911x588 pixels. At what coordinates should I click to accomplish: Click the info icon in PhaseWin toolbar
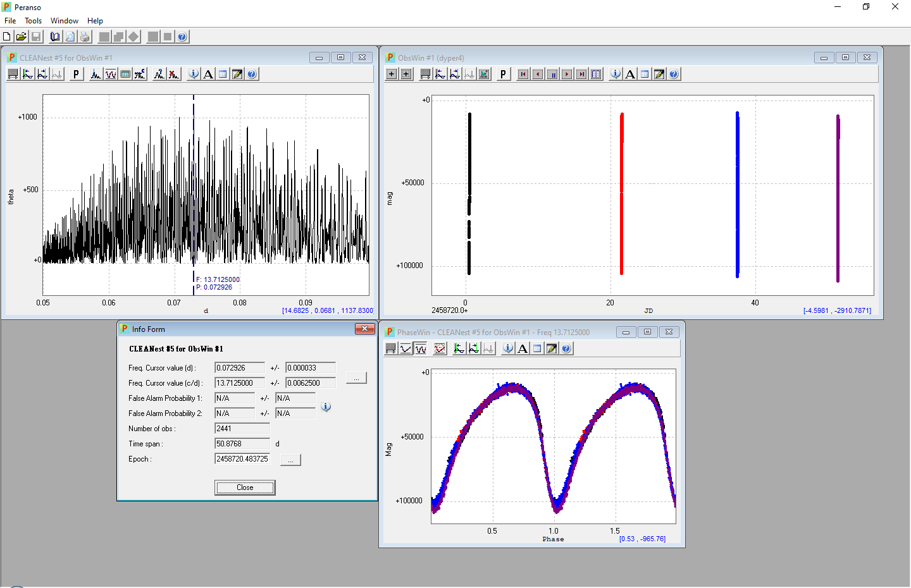tap(508, 348)
